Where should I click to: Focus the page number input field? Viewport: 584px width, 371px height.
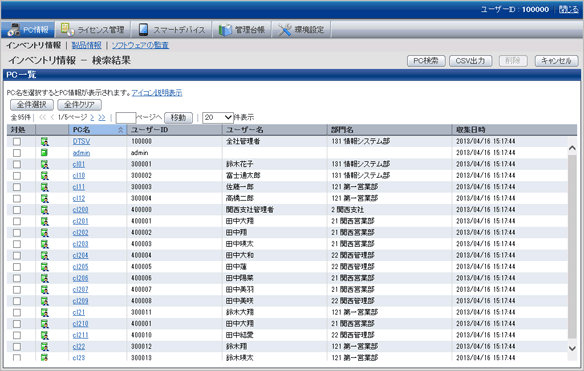point(126,118)
